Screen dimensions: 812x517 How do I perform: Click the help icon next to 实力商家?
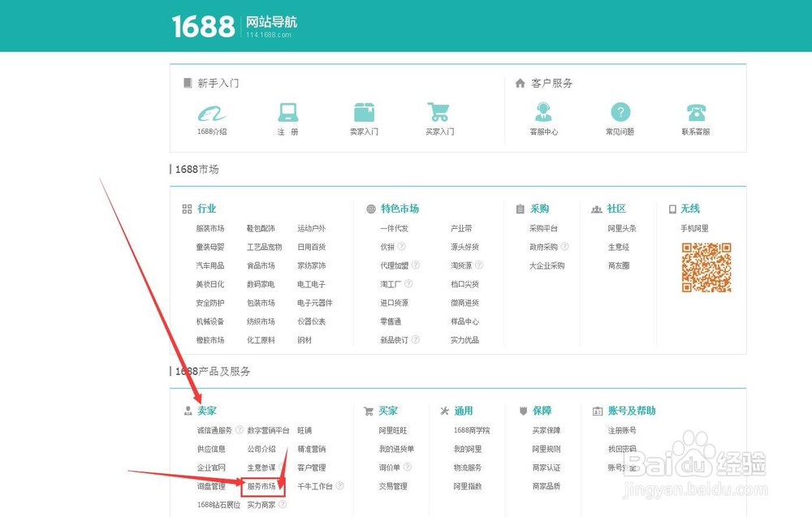click(x=283, y=504)
